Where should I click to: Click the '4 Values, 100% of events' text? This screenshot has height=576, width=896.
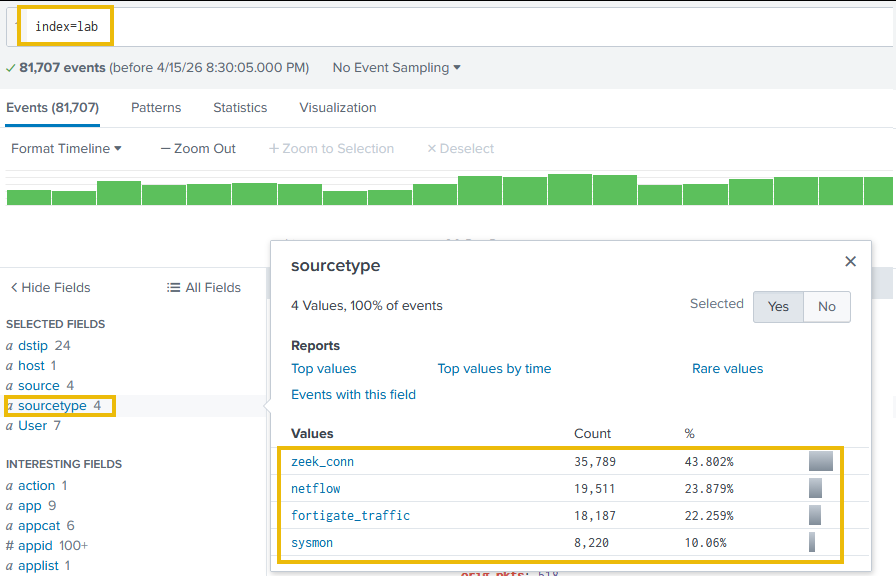pyautogui.click(x=367, y=306)
